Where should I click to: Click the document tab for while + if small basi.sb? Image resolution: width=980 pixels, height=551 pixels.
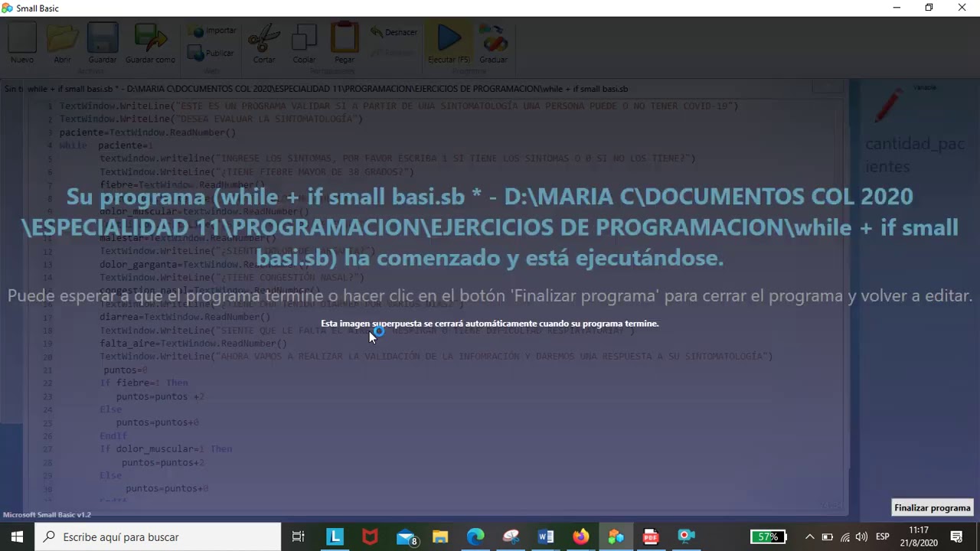point(328,89)
